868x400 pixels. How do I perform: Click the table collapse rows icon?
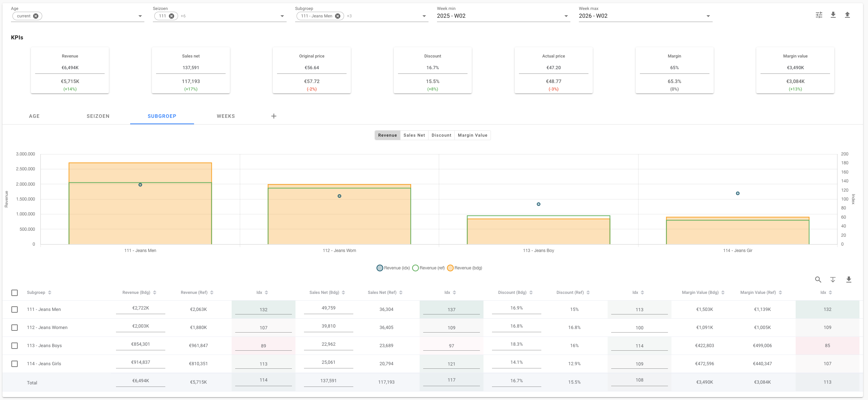(833, 280)
